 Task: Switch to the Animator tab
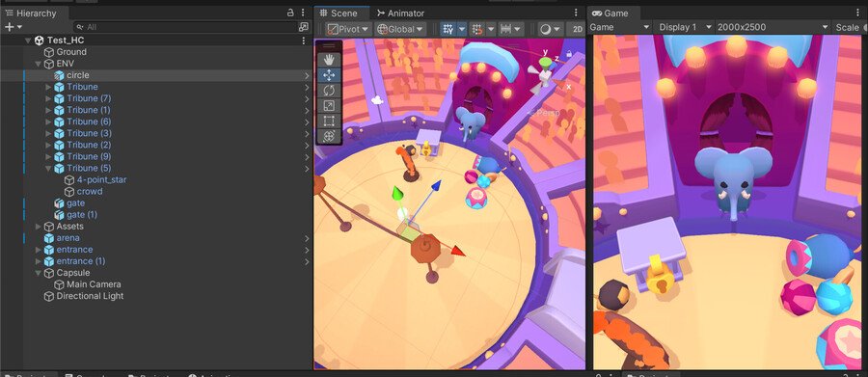pyautogui.click(x=400, y=13)
